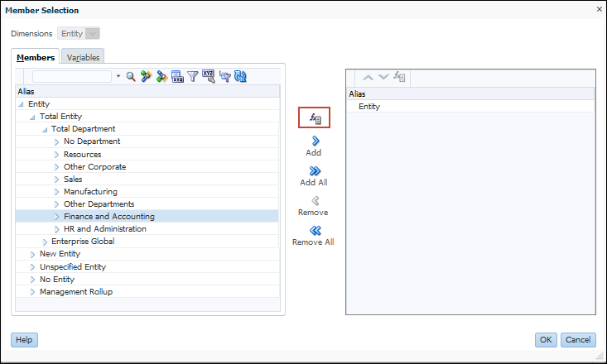Collapse the root Entity node

(x=21, y=104)
